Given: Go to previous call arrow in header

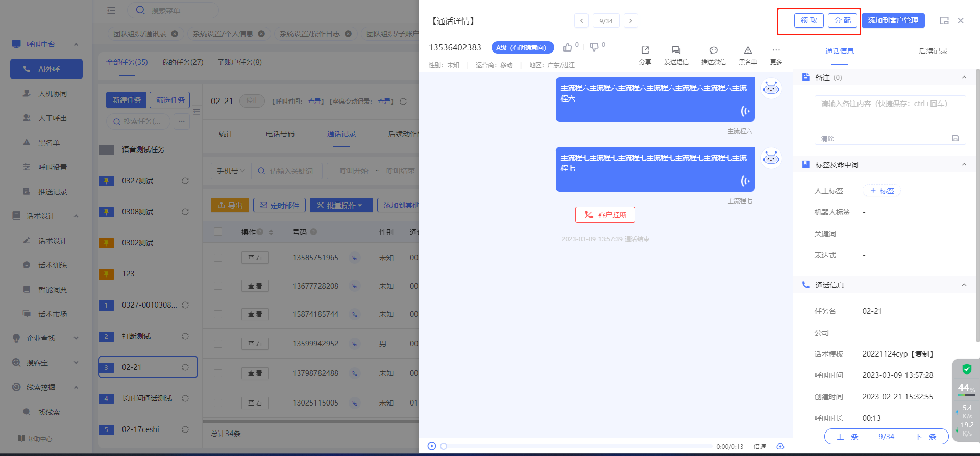Looking at the screenshot, I should coord(581,21).
